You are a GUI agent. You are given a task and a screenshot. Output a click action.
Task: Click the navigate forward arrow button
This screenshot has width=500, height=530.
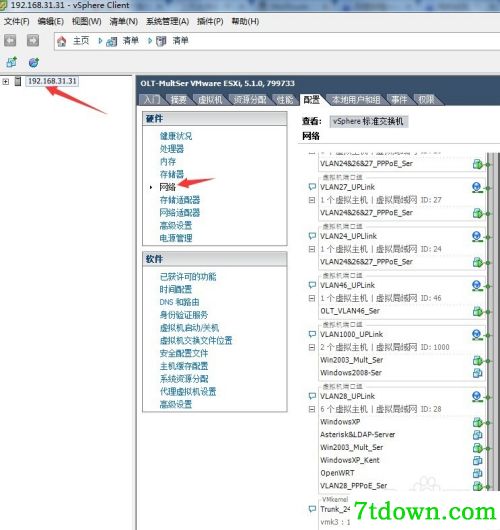pyautogui.click(x=33, y=41)
